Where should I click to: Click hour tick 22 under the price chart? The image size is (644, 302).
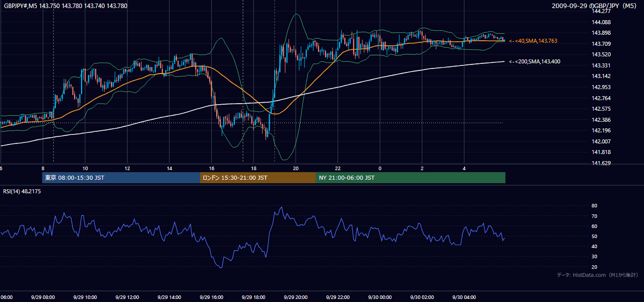[338, 169]
